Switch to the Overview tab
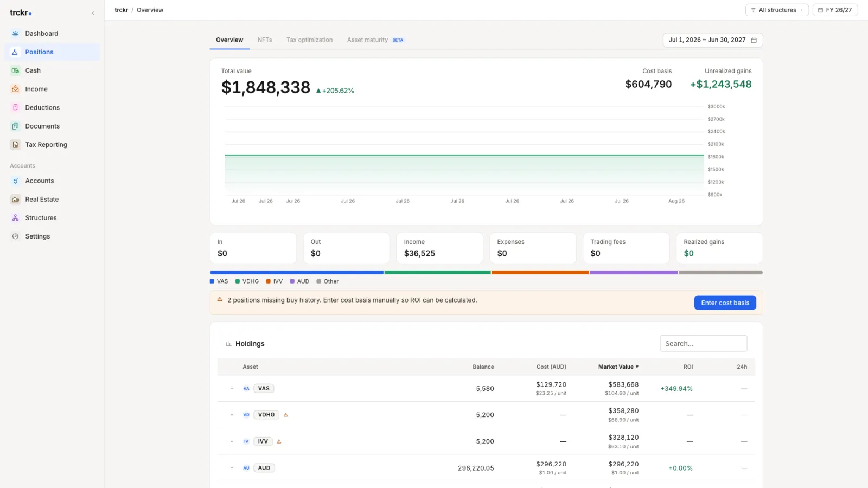The width and height of the screenshot is (868, 488). [229, 40]
